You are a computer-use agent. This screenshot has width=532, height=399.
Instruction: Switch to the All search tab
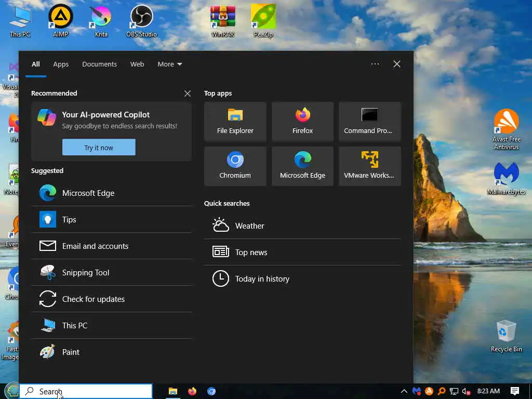point(36,64)
